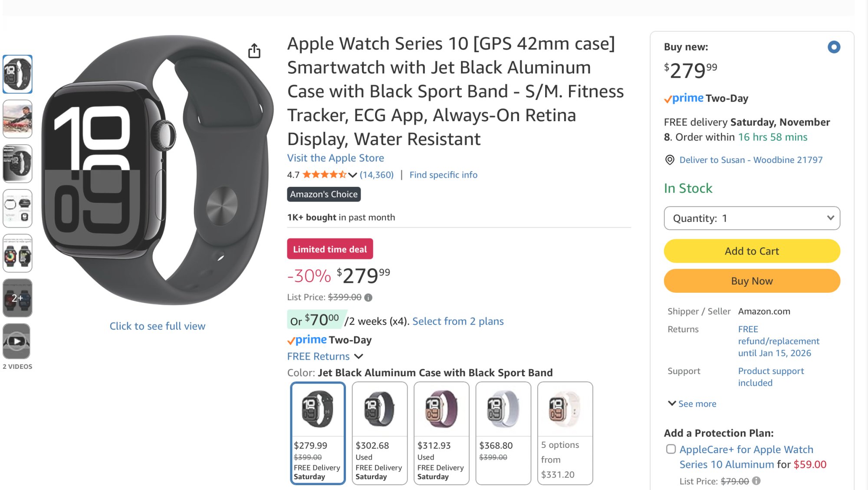This screenshot has width=868, height=490.
Task: Click Select from 2 plans link
Action: (x=458, y=321)
